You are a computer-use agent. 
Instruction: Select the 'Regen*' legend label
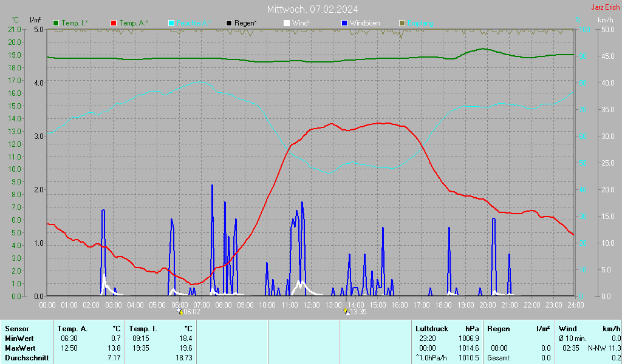245,23
